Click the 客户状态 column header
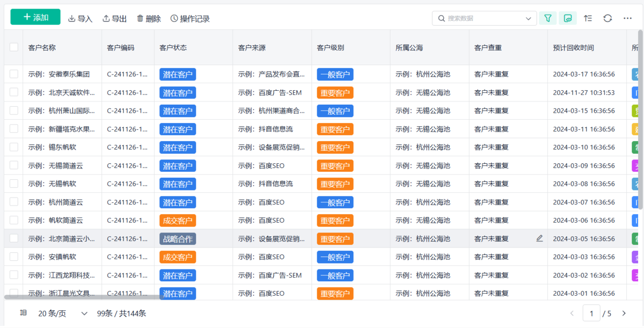The width and height of the screenshot is (644, 328). 173,47
